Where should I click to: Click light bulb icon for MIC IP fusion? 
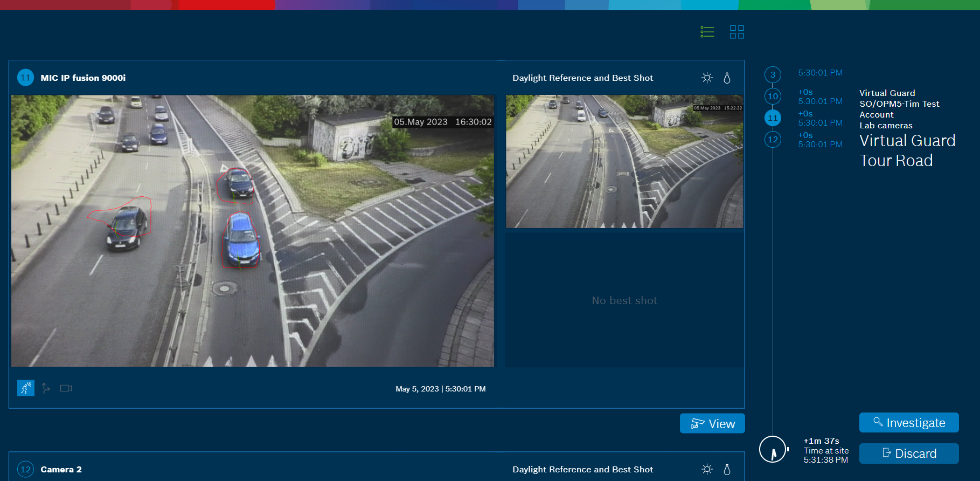click(727, 78)
